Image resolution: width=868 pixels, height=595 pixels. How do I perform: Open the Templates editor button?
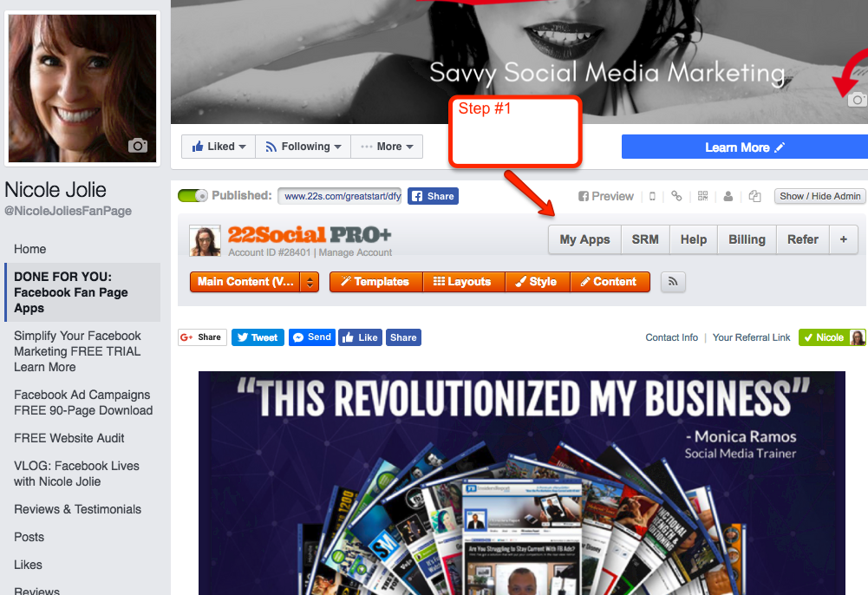tap(375, 282)
